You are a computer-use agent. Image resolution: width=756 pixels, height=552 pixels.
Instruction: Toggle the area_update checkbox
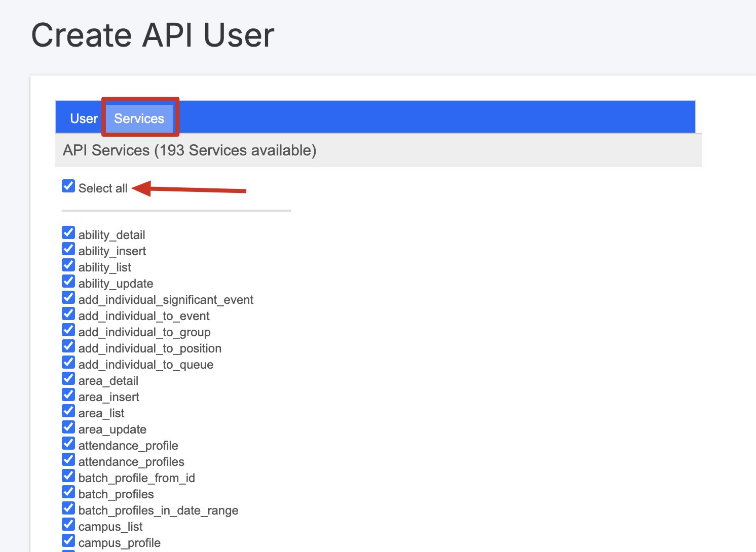point(68,427)
